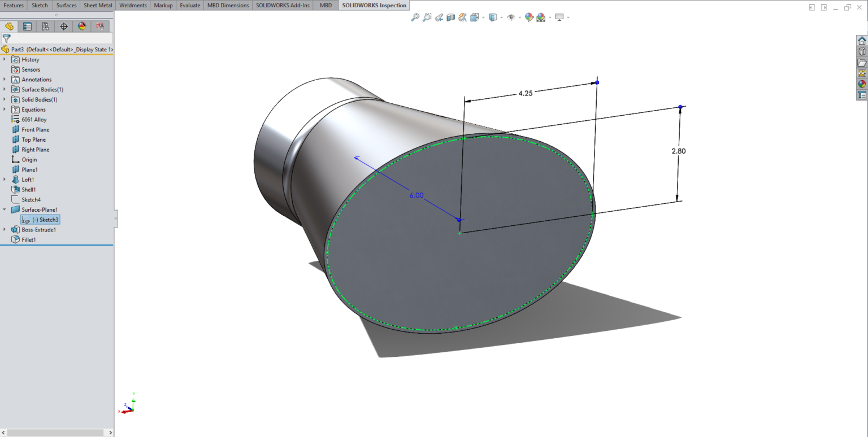Select the Zoom to Area tool

[427, 17]
